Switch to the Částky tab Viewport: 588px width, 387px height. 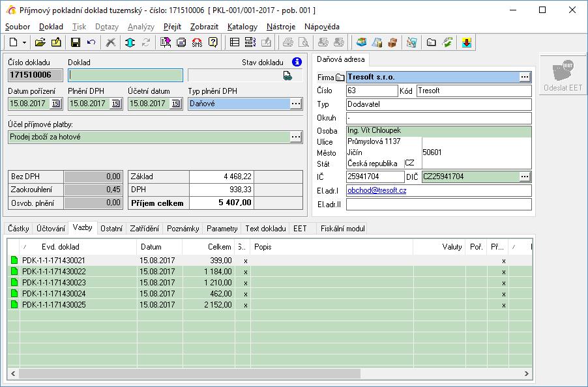click(x=18, y=229)
